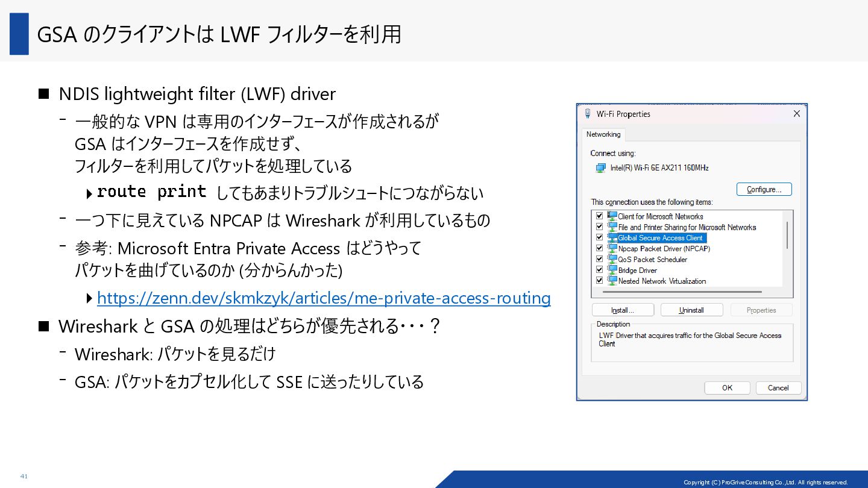
Task: Click the Intel Wi-Fi 6E adapter icon
Action: pyautogui.click(x=600, y=167)
